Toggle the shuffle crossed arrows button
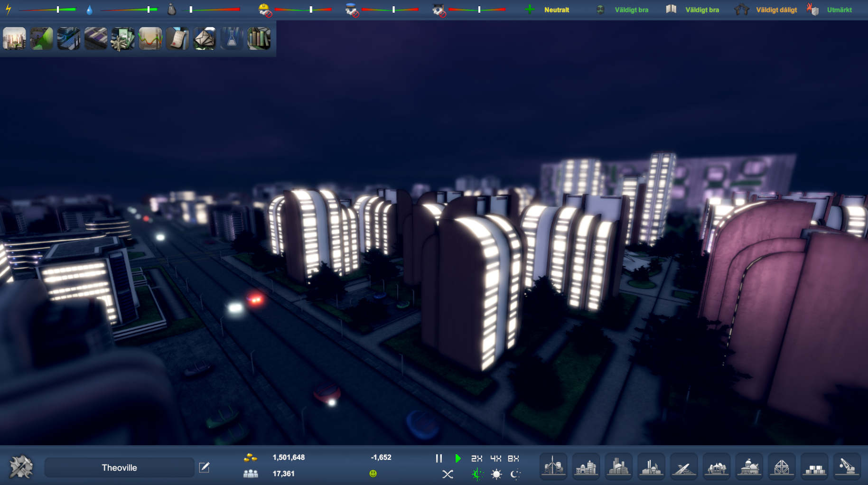This screenshot has height=485, width=868. click(x=448, y=474)
